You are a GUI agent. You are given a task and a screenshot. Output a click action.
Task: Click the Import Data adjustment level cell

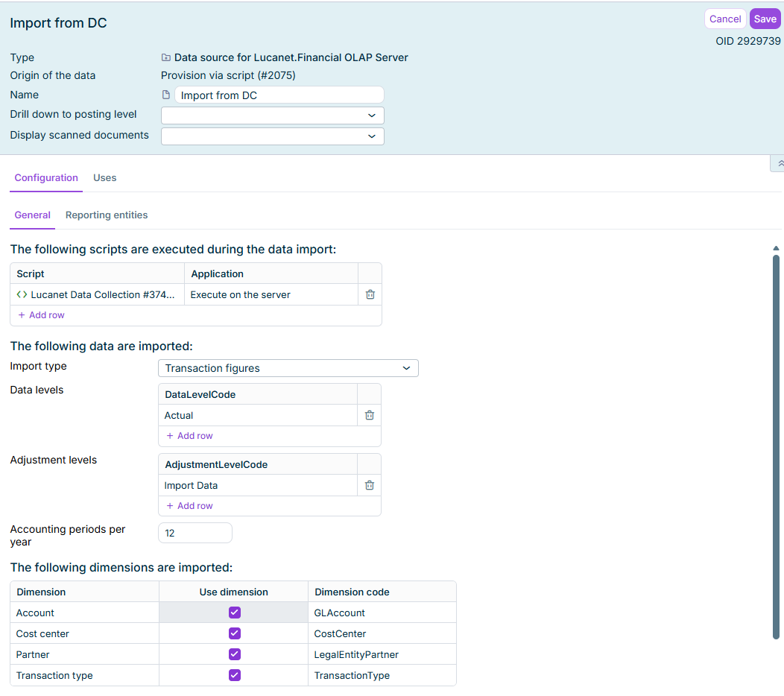coord(258,485)
